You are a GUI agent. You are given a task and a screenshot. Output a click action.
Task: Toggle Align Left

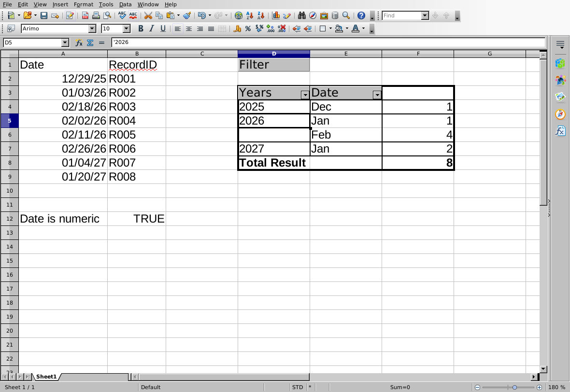(x=177, y=28)
